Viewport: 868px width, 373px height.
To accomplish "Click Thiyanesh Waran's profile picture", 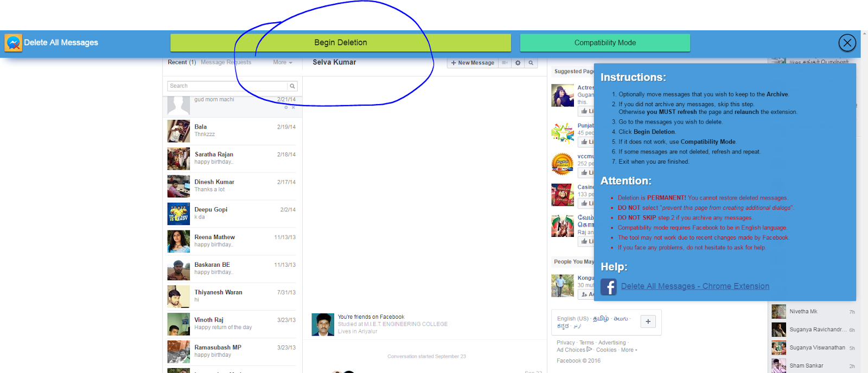I will tap(178, 297).
